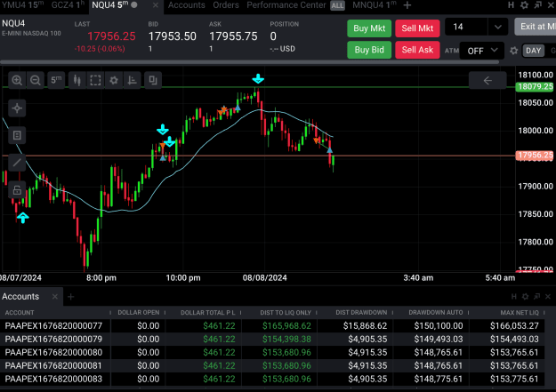
Task: Open the candlestick chart style icon
Action: [77, 80]
